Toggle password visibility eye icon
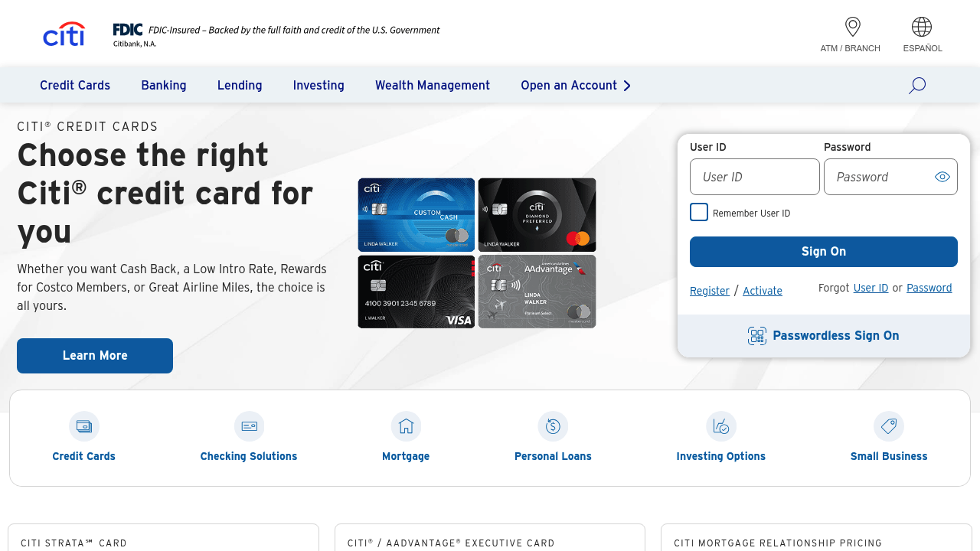The height and width of the screenshot is (551, 980). [x=942, y=177]
